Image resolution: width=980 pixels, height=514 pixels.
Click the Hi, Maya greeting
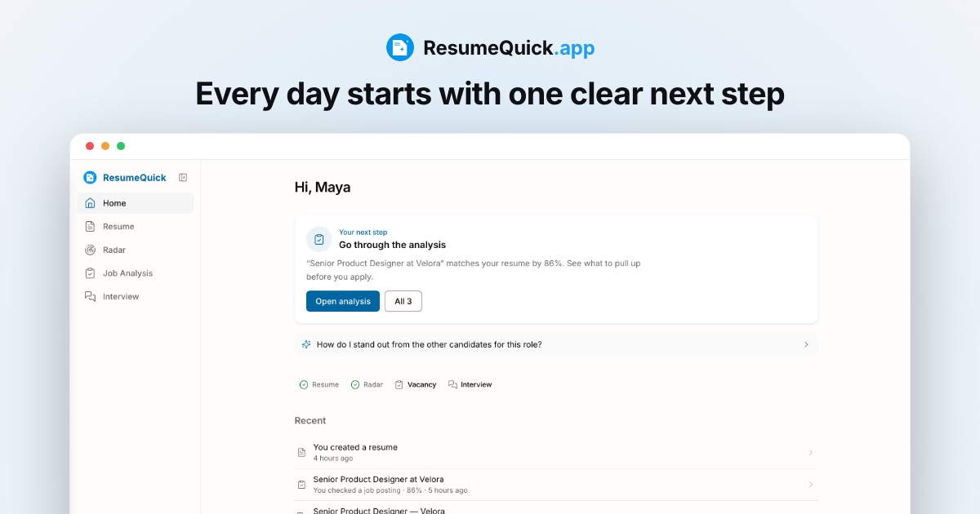[x=323, y=188]
